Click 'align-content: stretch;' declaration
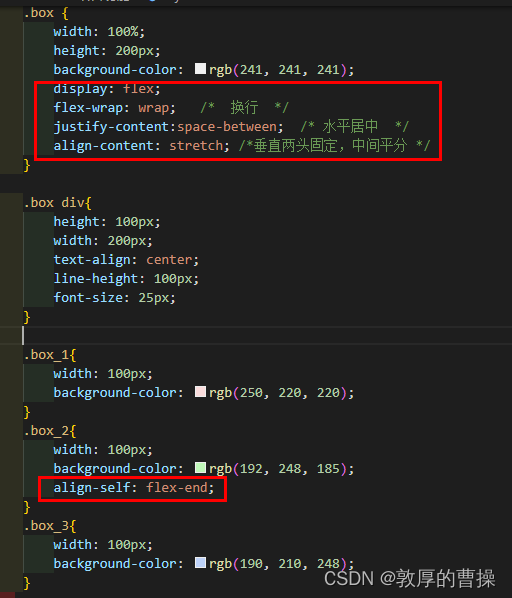Viewport: 512px width, 598px height. coord(141,146)
